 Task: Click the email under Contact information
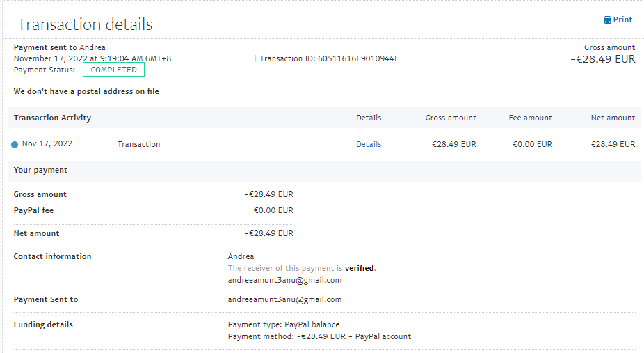(284, 280)
